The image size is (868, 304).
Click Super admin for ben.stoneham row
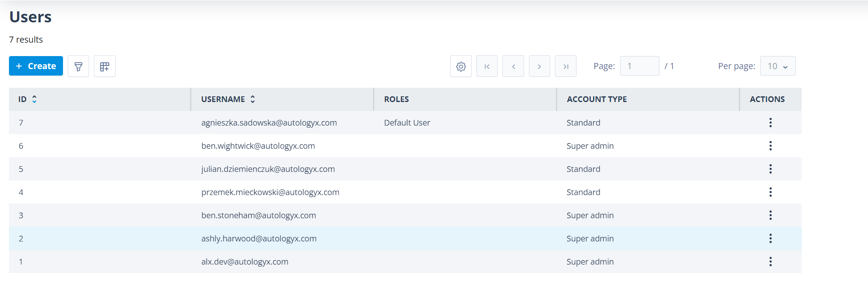click(x=590, y=215)
